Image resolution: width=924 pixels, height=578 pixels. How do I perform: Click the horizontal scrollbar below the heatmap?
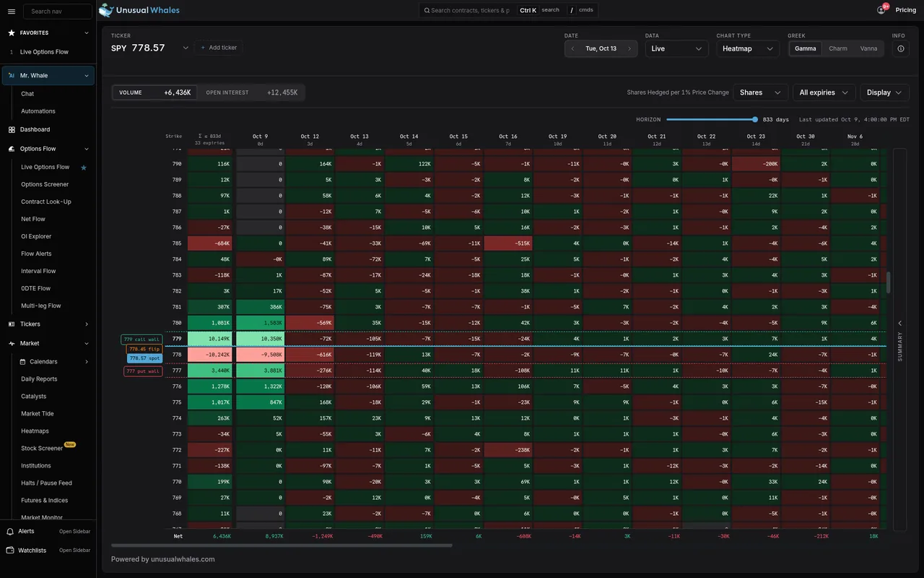[282, 545]
